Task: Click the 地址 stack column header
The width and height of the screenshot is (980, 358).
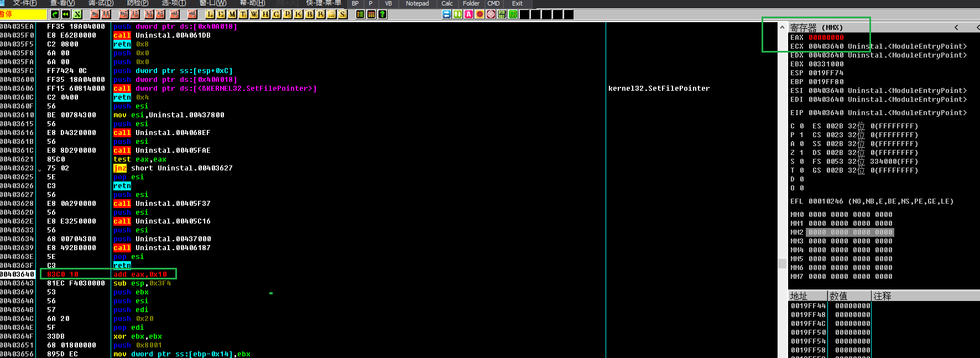Action: point(807,296)
